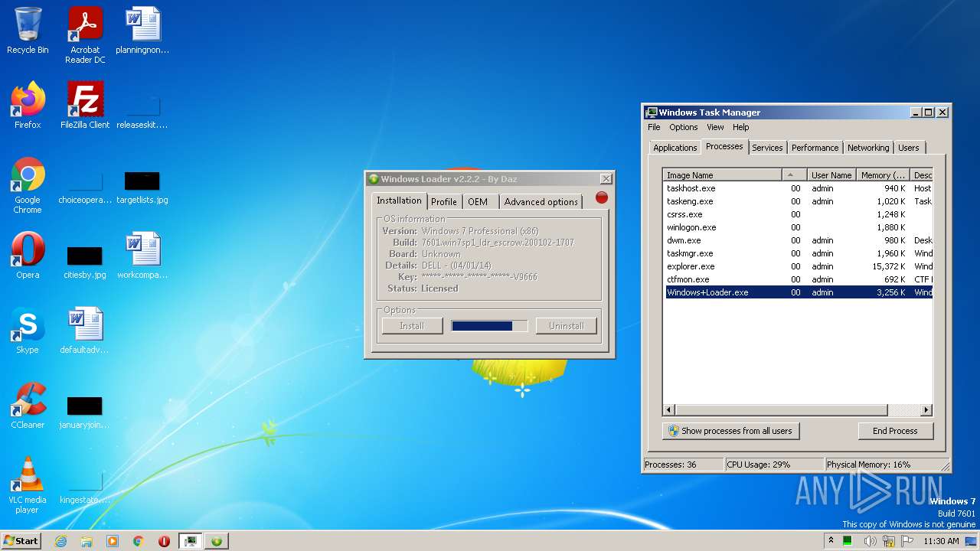Select the citiesby.jpg desktop file
Viewport: 980px width, 551px height.
[x=85, y=261]
